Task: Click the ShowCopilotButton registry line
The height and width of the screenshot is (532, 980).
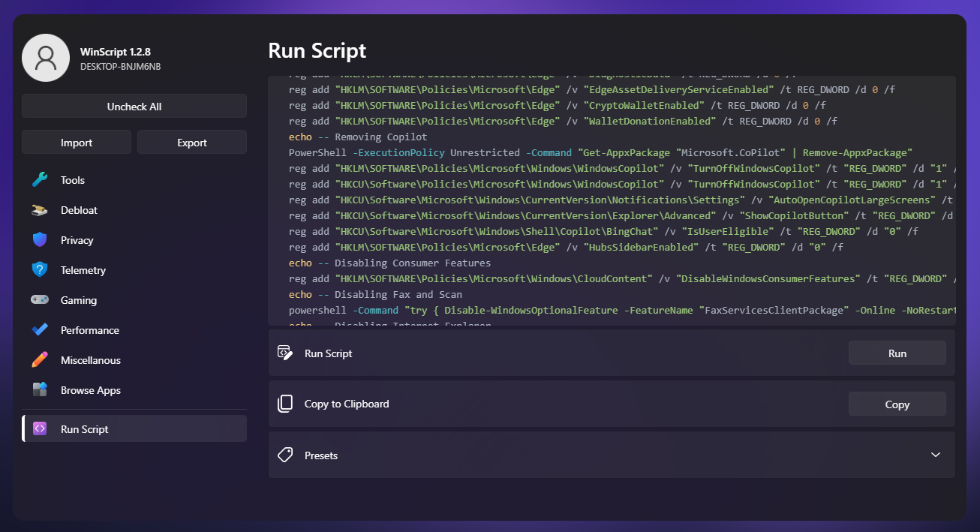Action: [x=622, y=215]
